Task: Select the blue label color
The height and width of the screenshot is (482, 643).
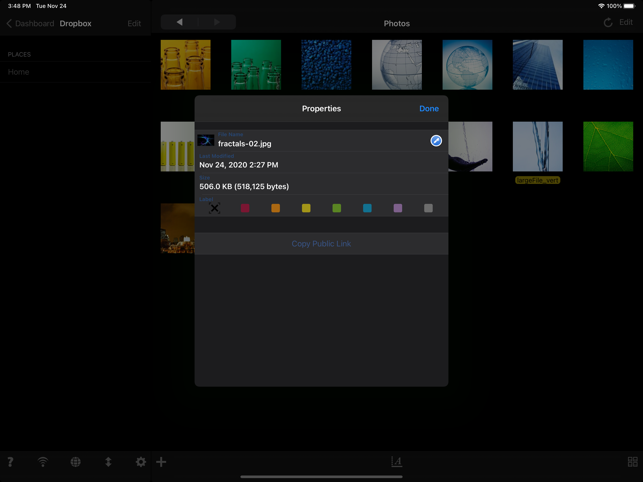Action: [367, 208]
